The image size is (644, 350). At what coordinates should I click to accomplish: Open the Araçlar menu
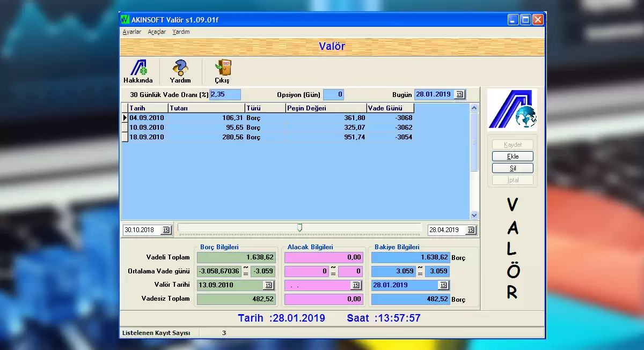tap(157, 32)
